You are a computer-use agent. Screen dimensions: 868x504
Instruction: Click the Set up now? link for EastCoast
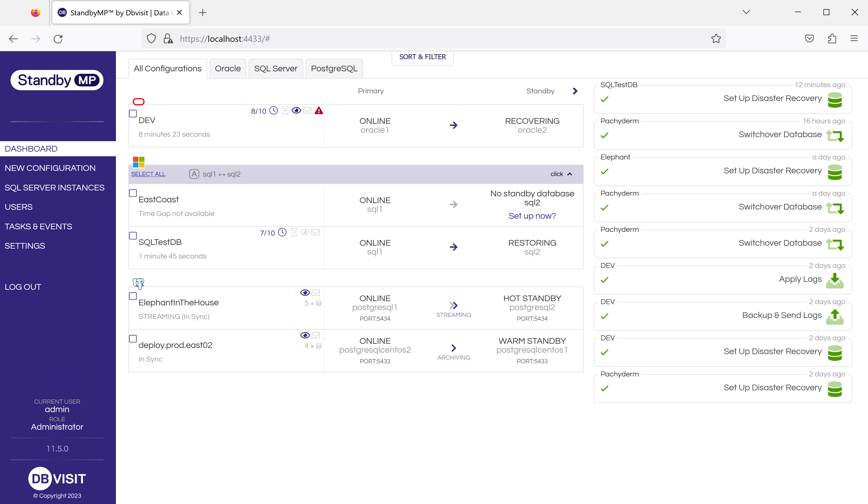532,216
